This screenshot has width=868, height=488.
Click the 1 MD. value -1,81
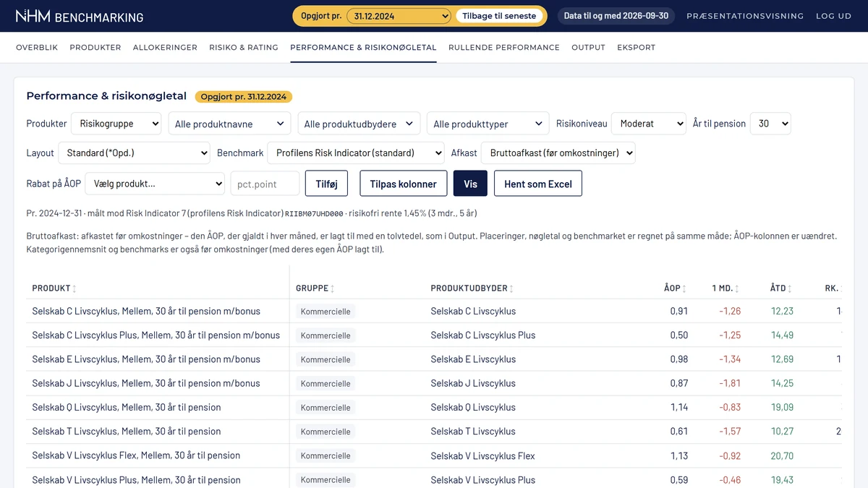point(730,383)
